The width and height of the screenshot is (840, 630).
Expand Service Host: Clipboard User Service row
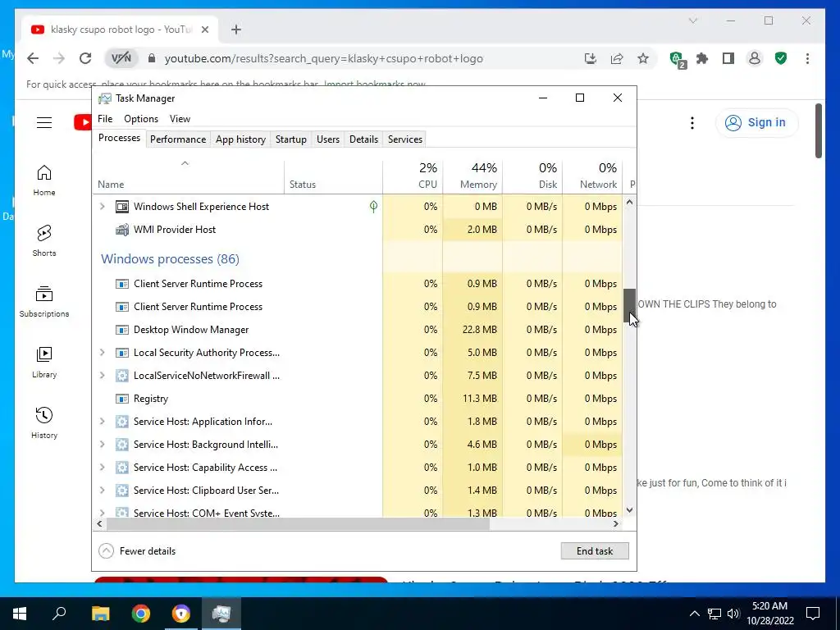[x=103, y=491]
